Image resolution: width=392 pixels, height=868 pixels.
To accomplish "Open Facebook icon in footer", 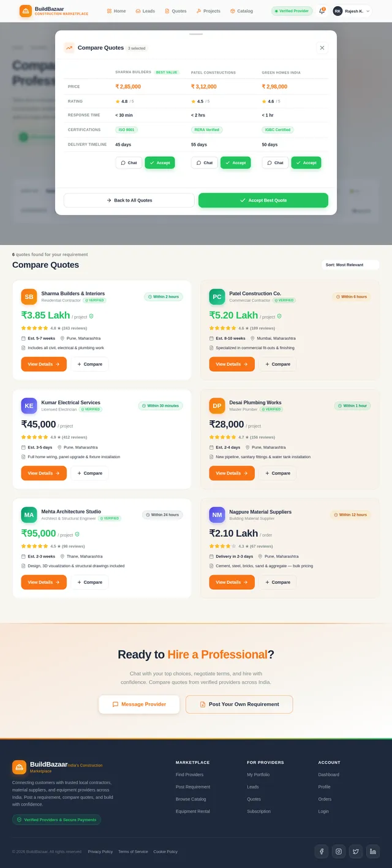I will tap(322, 851).
